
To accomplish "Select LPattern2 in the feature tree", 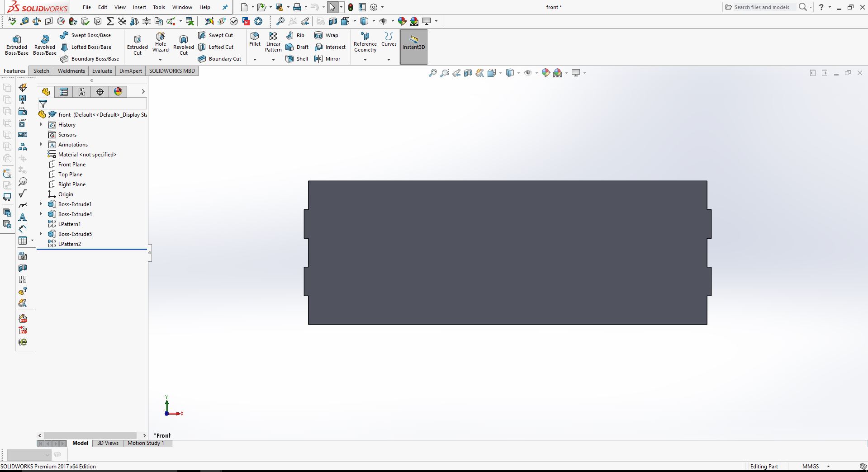I will pyautogui.click(x=64, y=244).
